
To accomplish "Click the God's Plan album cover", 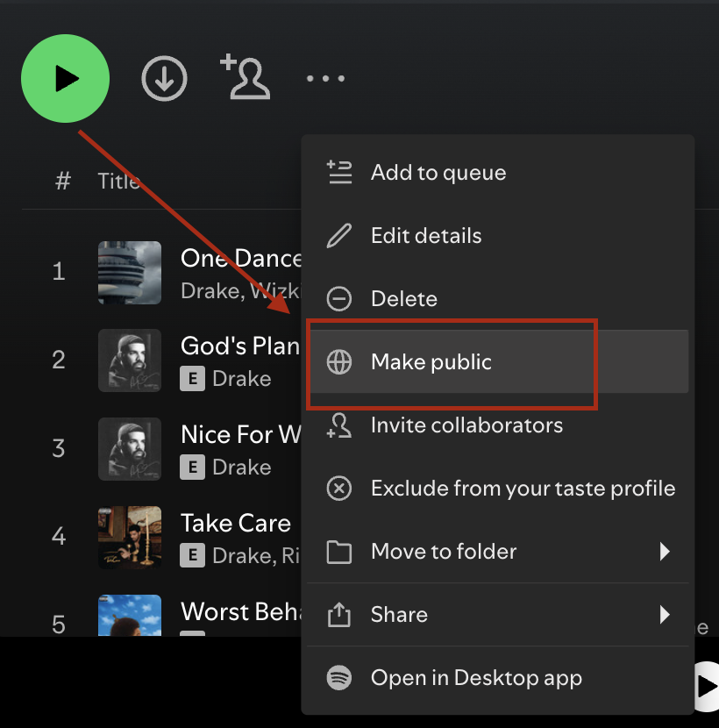I will (x=130, y=360).
